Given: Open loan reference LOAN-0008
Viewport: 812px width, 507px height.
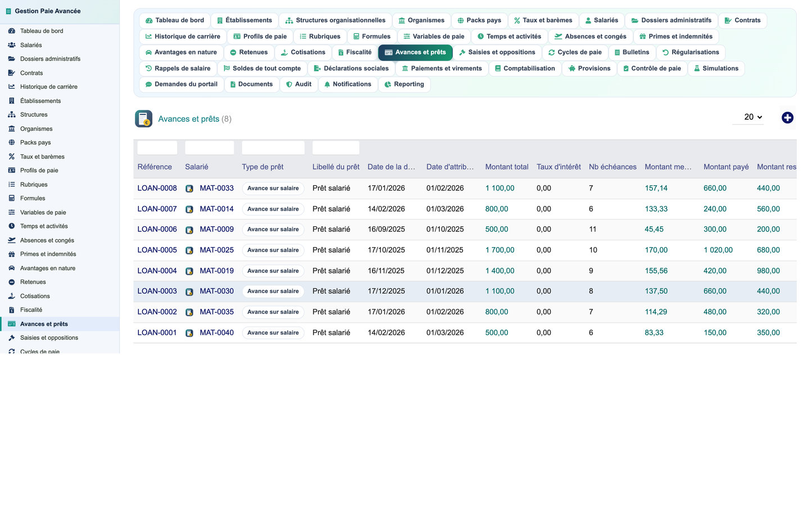Looking at the screenshot, I should [157, 189].
